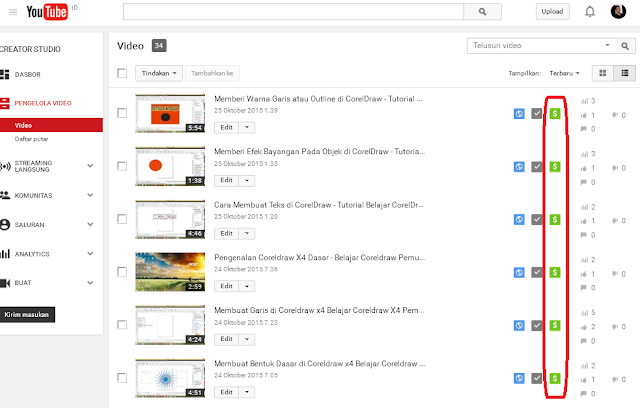640x408 pixels.
Task: Expand Analytics section
Action: [x=90, y=253]
